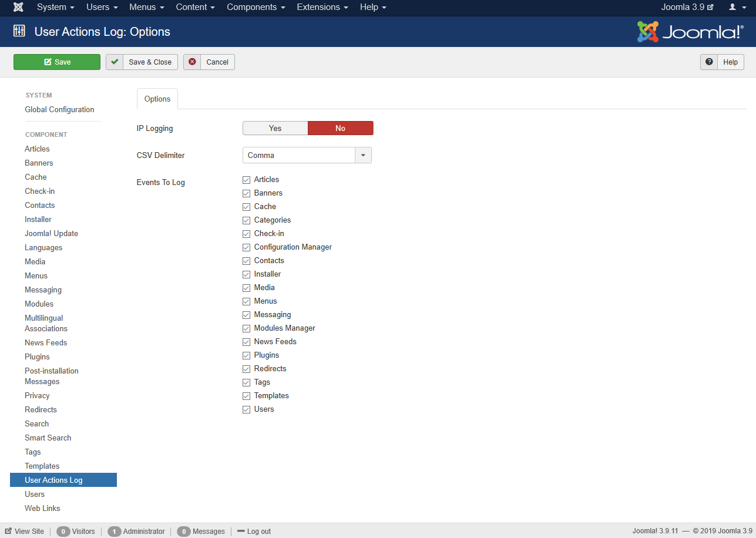Image resolution: width=756 pixels, height=538 pixels.
Task: Click the red Cancel X icon
Action: point(192,62)
